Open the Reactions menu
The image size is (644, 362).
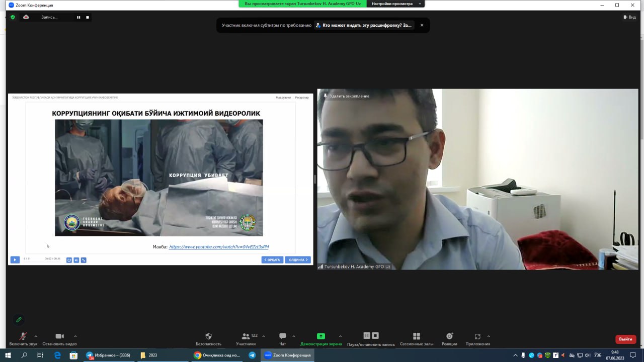point(449,336)
